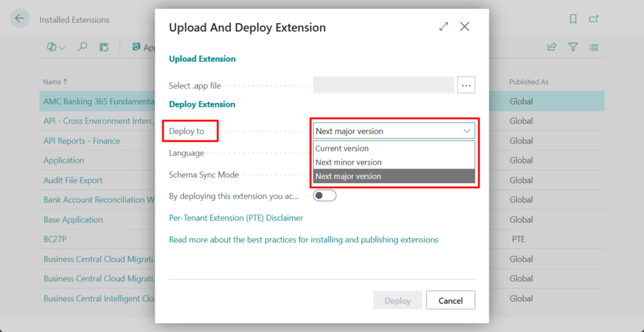Click the search magnifier icon
The height and width of the screenshot is (332, 644).
click(82, 47)
